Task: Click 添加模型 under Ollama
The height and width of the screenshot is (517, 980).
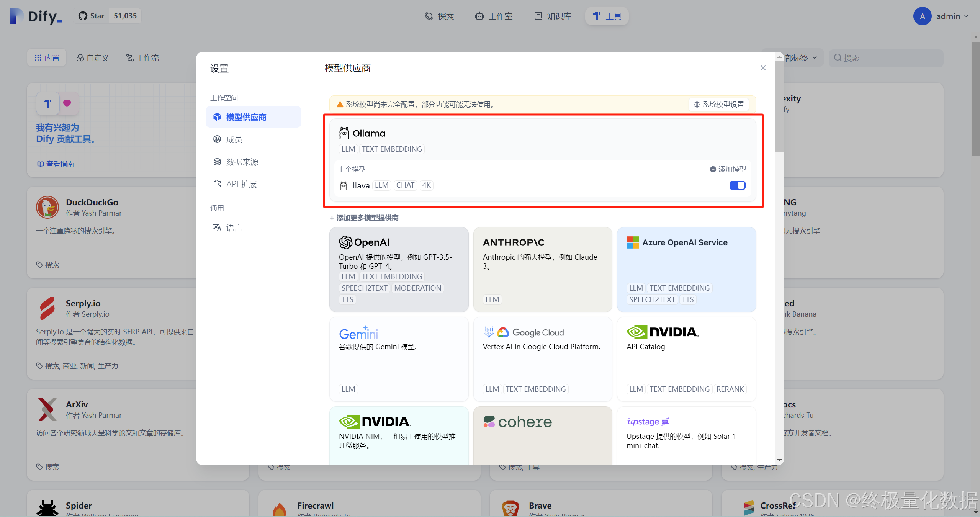Action: point(728,169)
